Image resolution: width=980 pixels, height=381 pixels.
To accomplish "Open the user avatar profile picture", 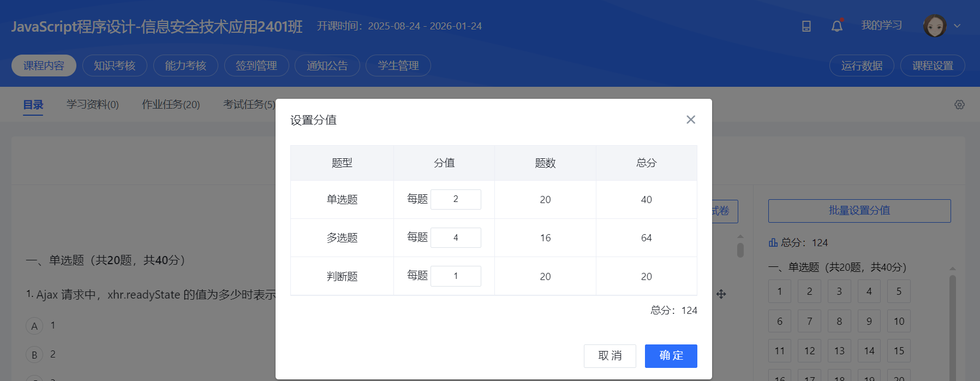I will (x=935, y=26).
